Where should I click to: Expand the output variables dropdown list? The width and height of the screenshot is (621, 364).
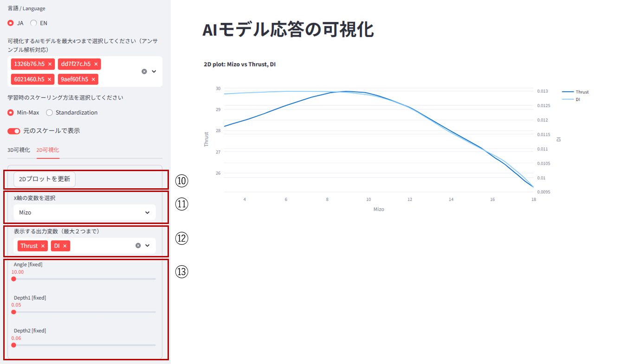[x=148, y=245]
